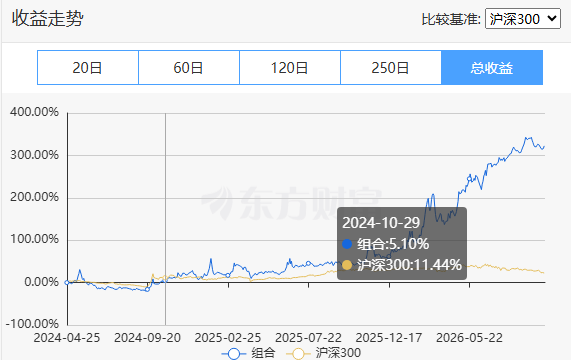Click the 2026-05-22 x-axis date label

pos(469,337)
